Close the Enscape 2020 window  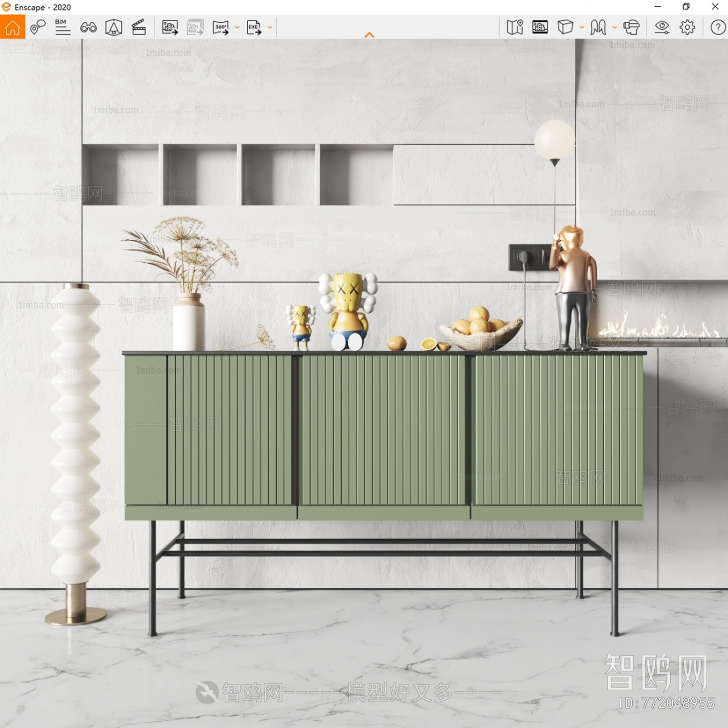click(715, 7)
